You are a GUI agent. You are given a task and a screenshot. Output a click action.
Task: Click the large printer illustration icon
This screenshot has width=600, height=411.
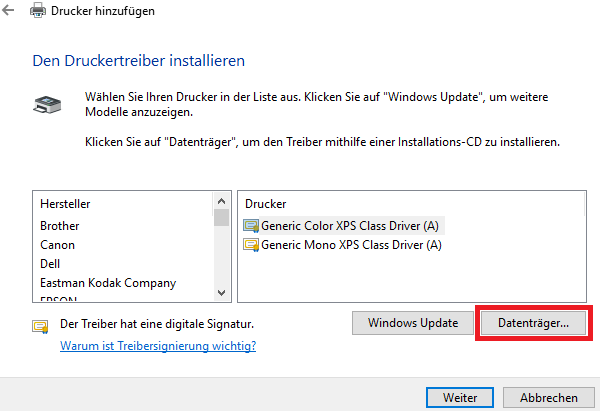pyautogui.click(x=47, y=103)
